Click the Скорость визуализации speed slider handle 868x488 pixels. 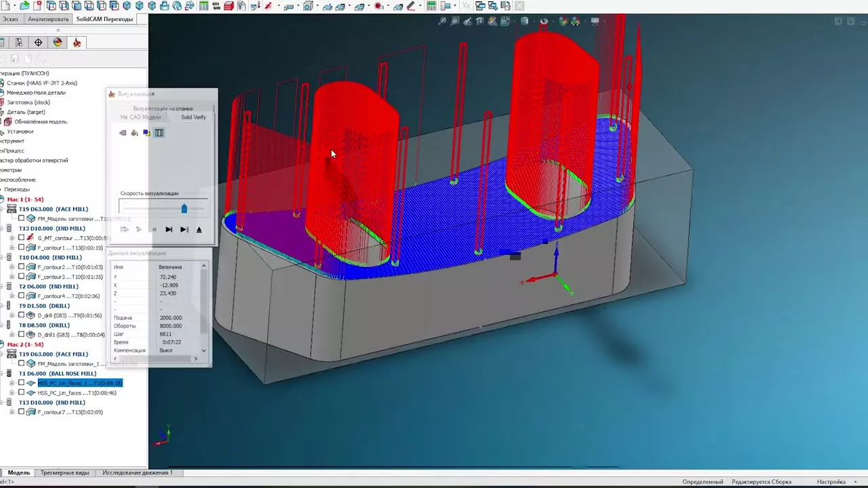[184, 209]
